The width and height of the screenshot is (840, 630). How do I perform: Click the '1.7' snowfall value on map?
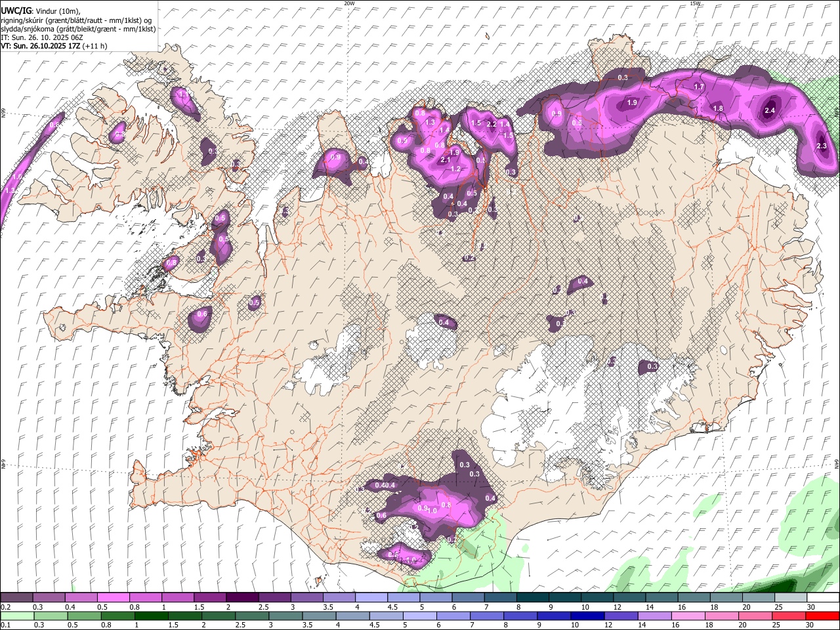click(x=699, y=87)
